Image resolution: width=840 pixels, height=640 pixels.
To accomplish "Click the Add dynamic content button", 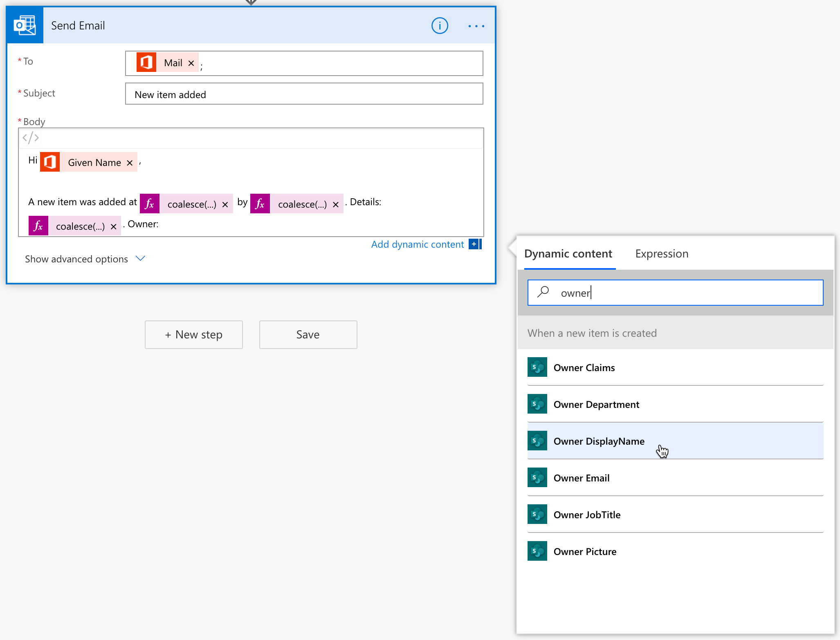I will click(418, 244).
